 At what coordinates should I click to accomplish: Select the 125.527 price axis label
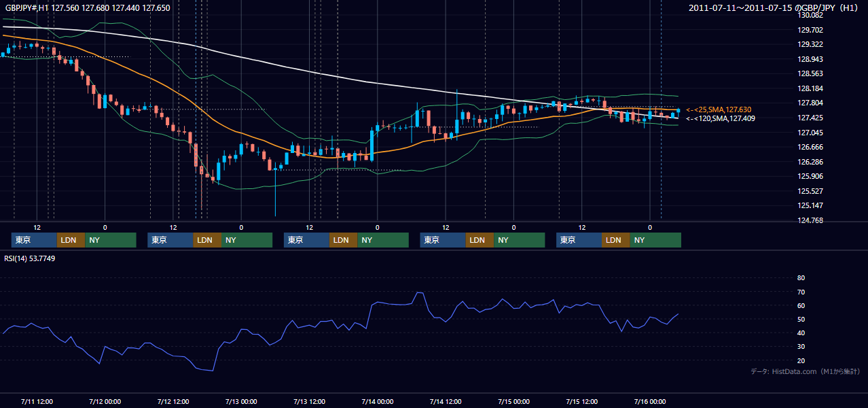pyautogui.click(x=810, y=191)
